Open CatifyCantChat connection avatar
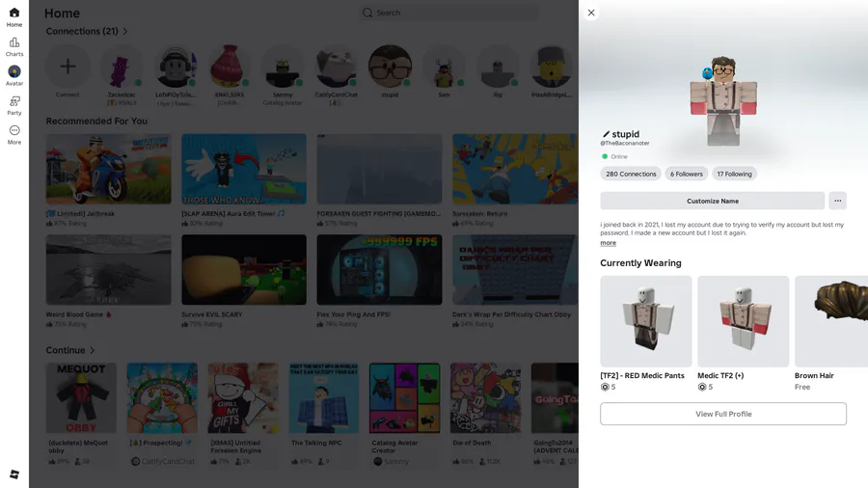Screen dimensions: 868x488 (336, 67)
